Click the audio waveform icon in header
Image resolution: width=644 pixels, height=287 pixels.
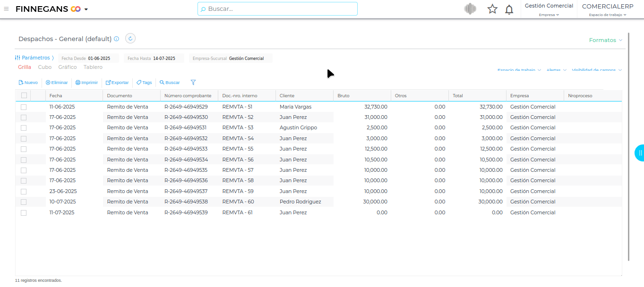470,9
